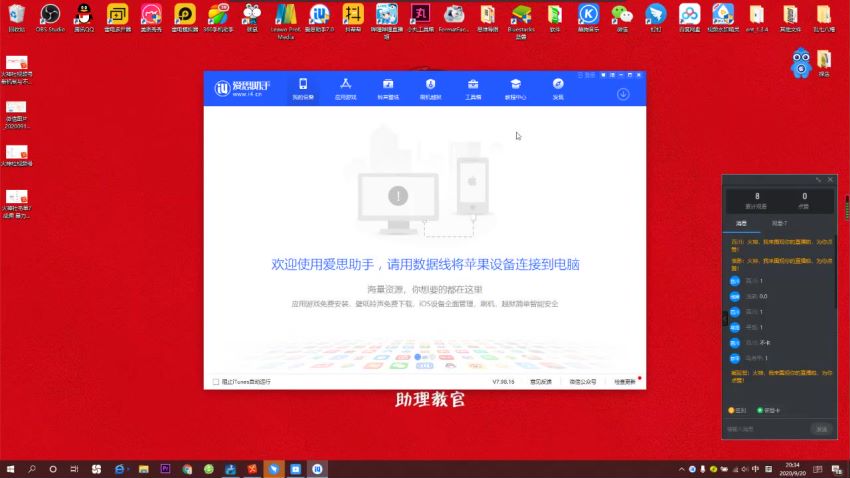Click the orange coin option in live panel
The width and height of the screenshot is (850, 478).
click(737, 411)
